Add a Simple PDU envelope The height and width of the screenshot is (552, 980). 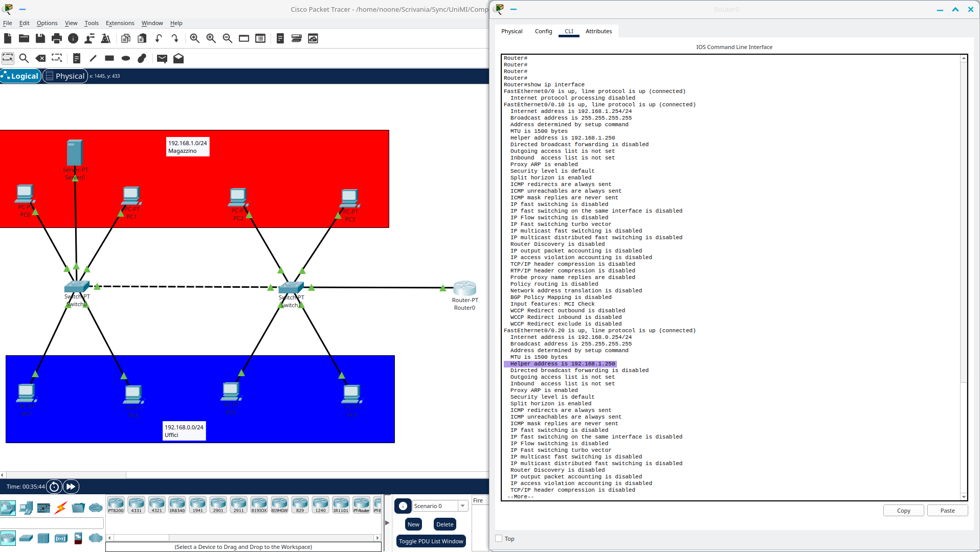(162, 58)
